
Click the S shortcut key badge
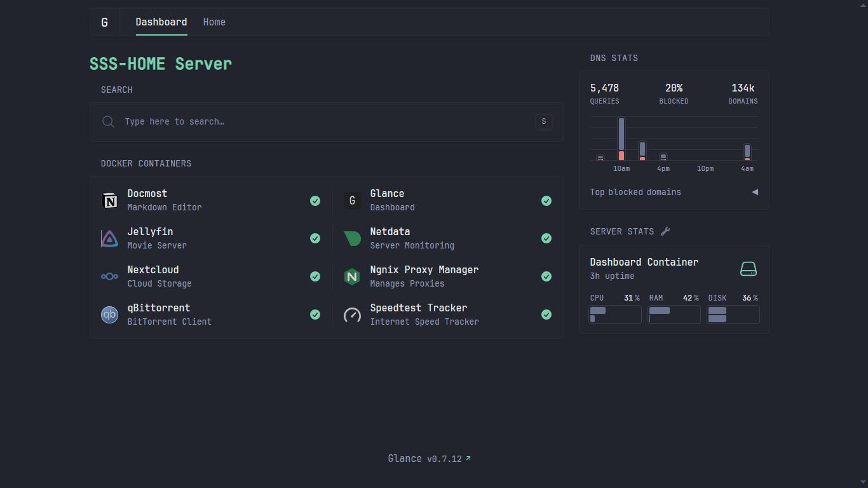click(544, 122)
